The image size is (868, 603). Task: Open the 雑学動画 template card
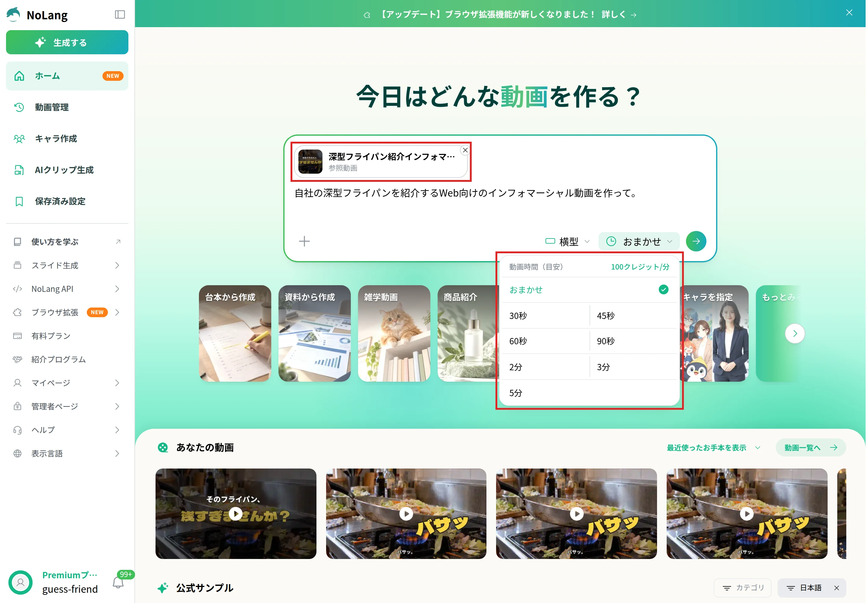394,334
